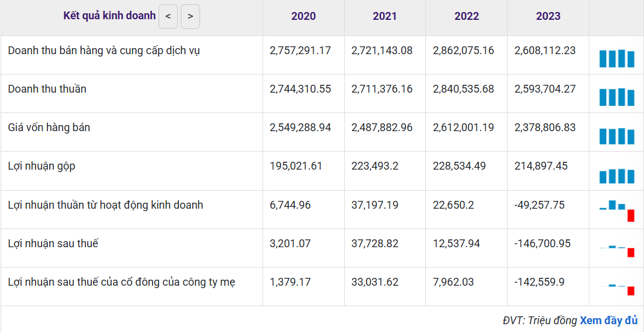Click the value 2,593,704.27

click(545, 89)
